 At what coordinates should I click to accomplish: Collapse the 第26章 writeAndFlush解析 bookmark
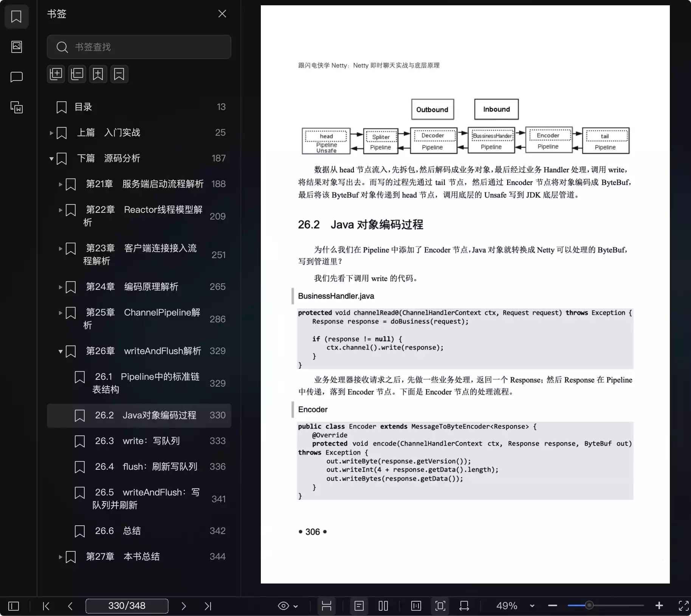tap(60, 351)
